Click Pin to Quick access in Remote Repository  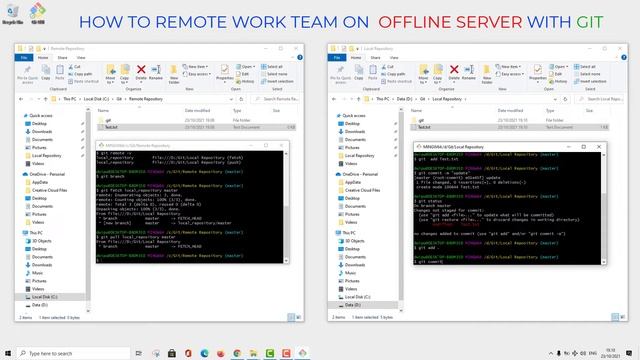click(x=27, y=74)
